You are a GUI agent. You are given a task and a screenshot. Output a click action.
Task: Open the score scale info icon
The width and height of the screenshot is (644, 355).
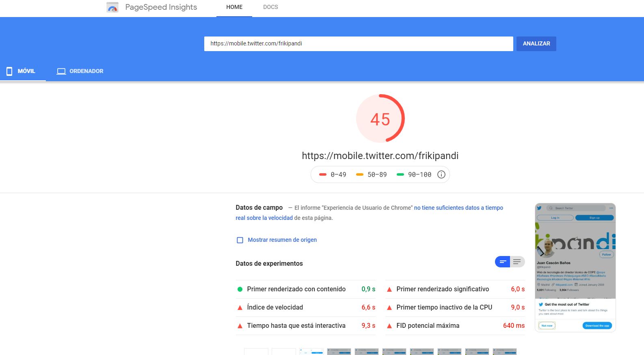point(441,174)
